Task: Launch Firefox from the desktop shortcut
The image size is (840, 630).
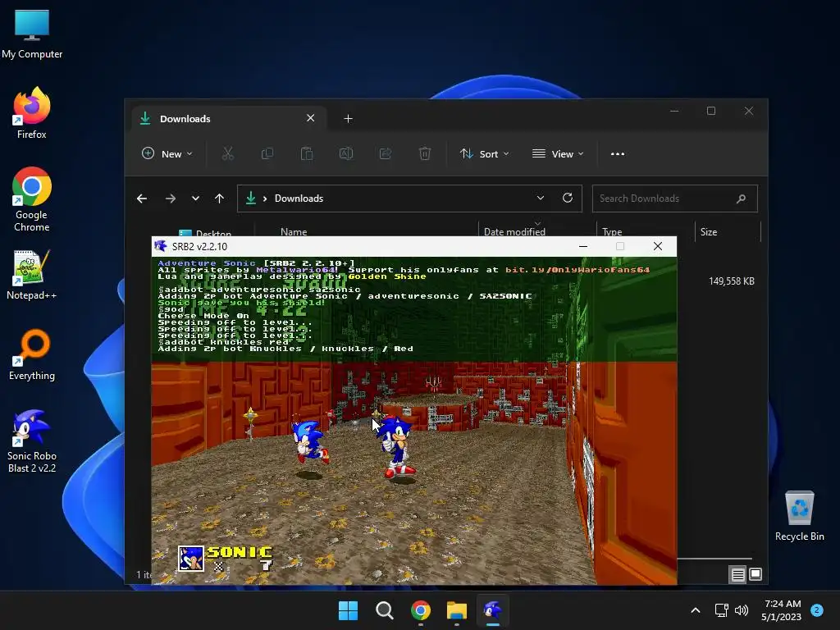Action: coord(32,113)
